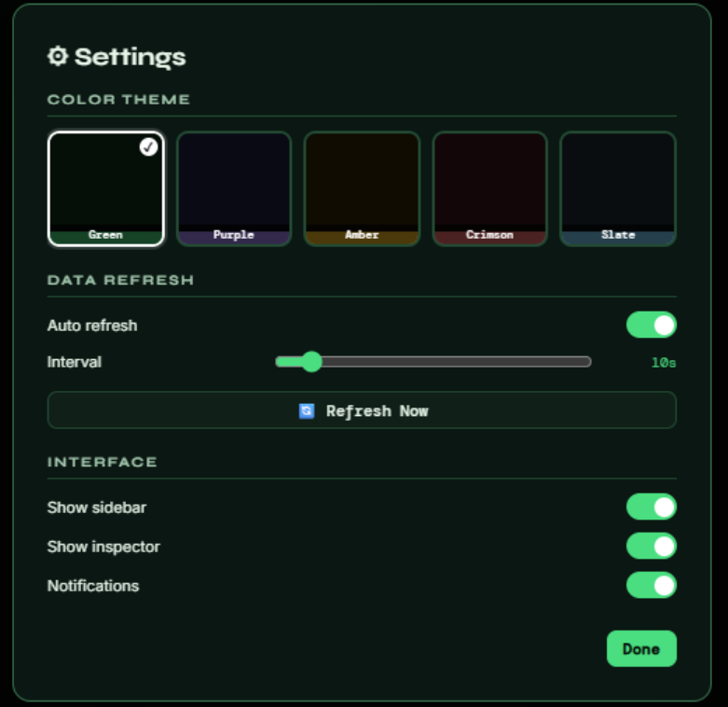This screenshot has width=728, height=707.
Task: Disable the Show sidebar toggle
Action: click(651, 506)
